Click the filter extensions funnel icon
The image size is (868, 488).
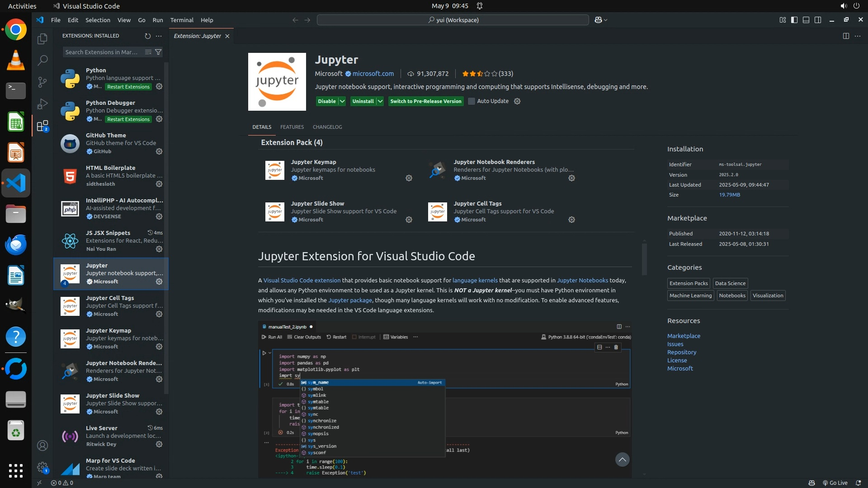pyautogui.click(x=158, y=52)
